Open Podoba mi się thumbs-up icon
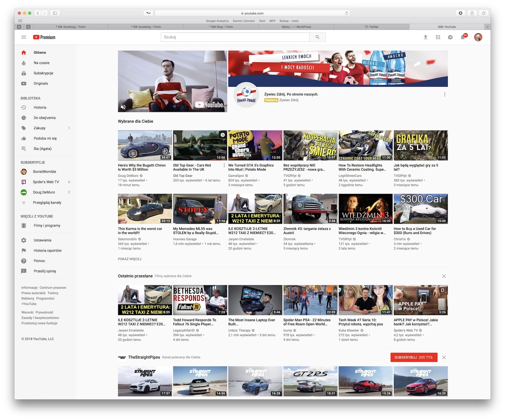505x420 pixels. [x=24, y=138]
